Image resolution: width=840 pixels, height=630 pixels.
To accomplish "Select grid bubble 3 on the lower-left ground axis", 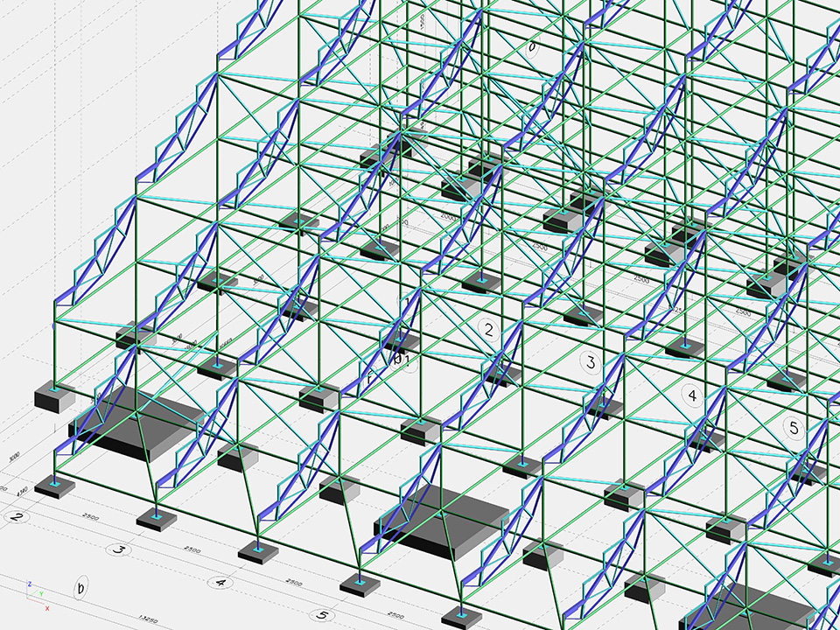I will 119,549.
